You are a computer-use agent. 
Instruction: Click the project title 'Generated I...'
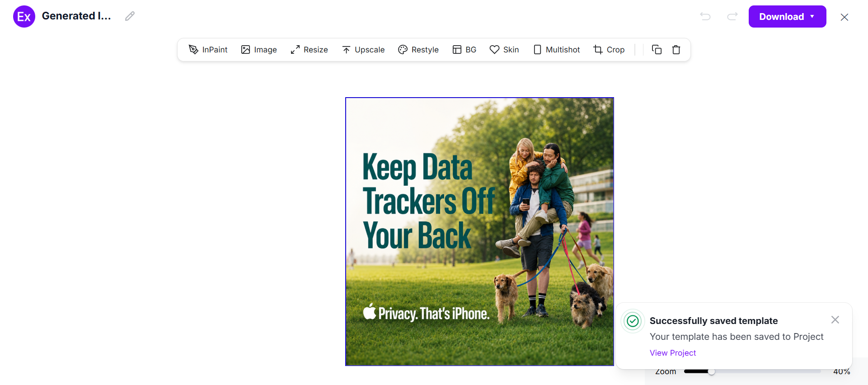76,16
